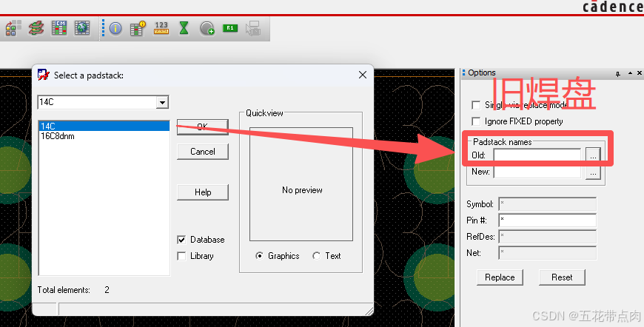Click the Replace button
The height and width of the screenshot is (327, 644).
tap(500, 277)
